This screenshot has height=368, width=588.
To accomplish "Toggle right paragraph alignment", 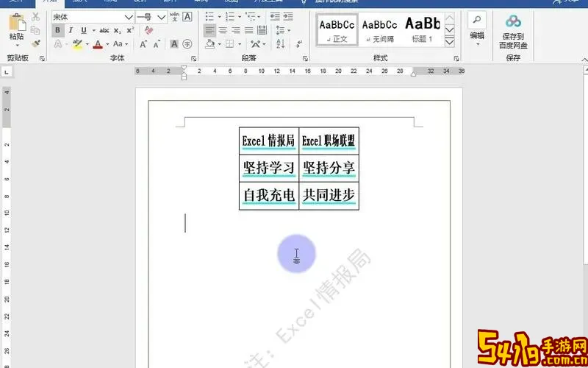I will click(236, 30).
